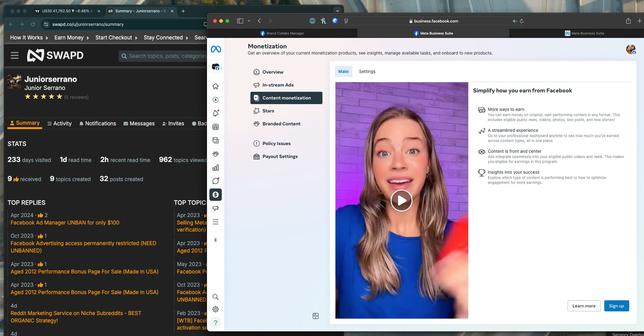Click the Ads megaphone icon in sidebar
644x336 pixels.
(216, 208)
